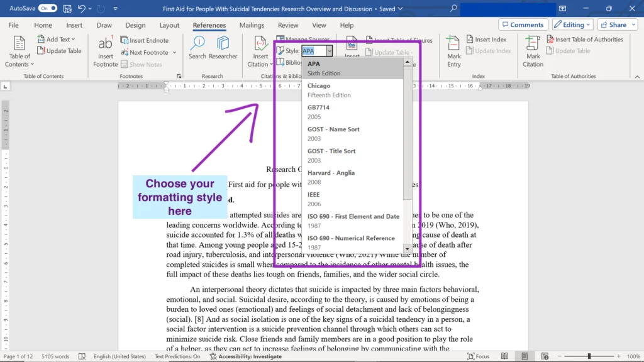This screenshot has width=644, height=362.
Task: Expand the Next Footnote dropdown arrow
Action: [174, 53]
